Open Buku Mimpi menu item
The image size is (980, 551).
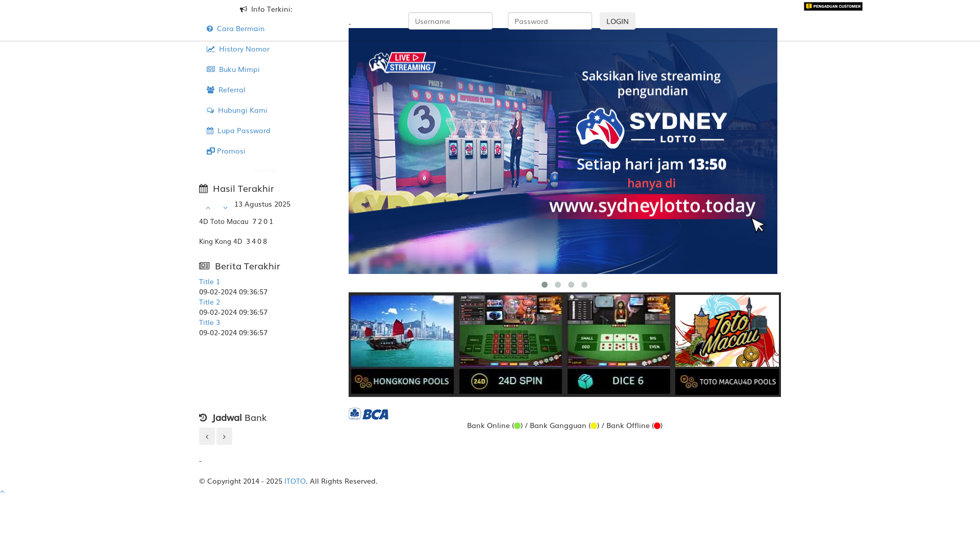233,69
